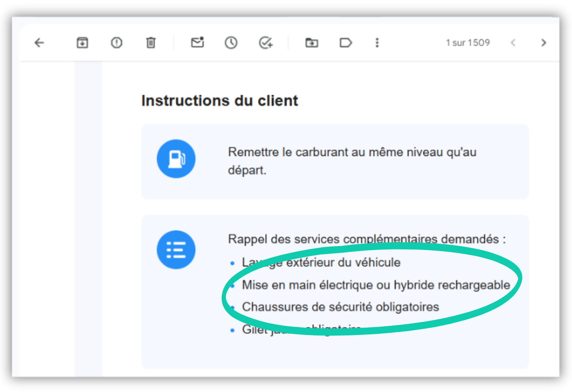Click 'Chaussures de sécurité obligatoires' item

point(341,307)
